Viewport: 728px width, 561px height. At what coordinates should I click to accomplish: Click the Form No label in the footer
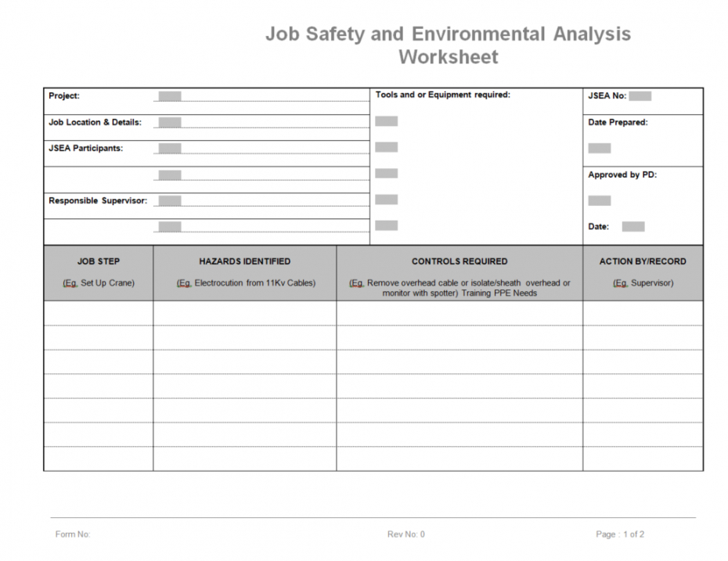pyautogui.click(x=71, y=534)
